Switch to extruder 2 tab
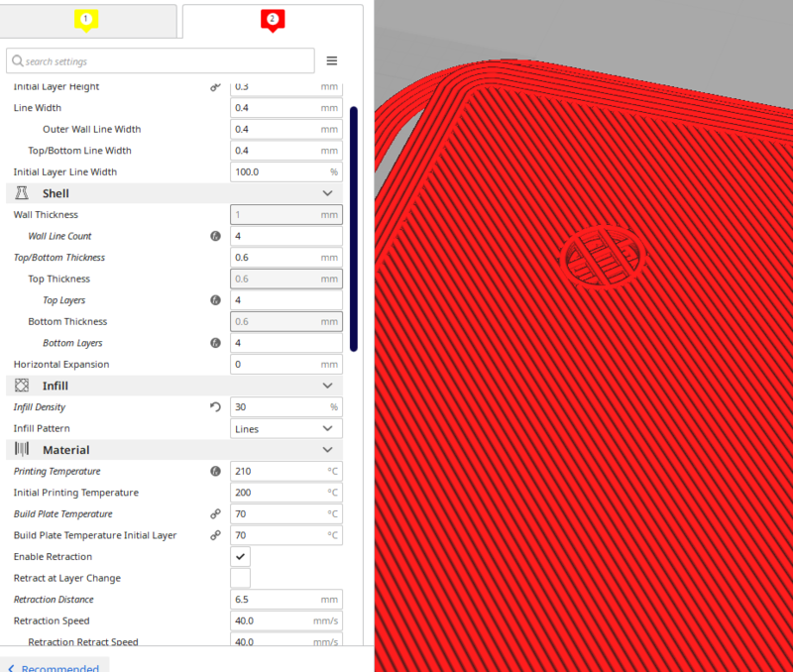 (273, 21)
